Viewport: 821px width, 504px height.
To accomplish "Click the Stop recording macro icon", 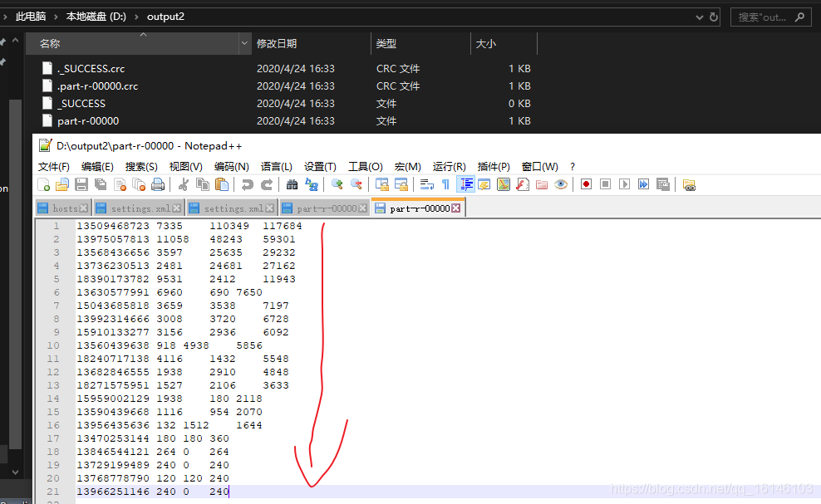I will coord(605,184).
